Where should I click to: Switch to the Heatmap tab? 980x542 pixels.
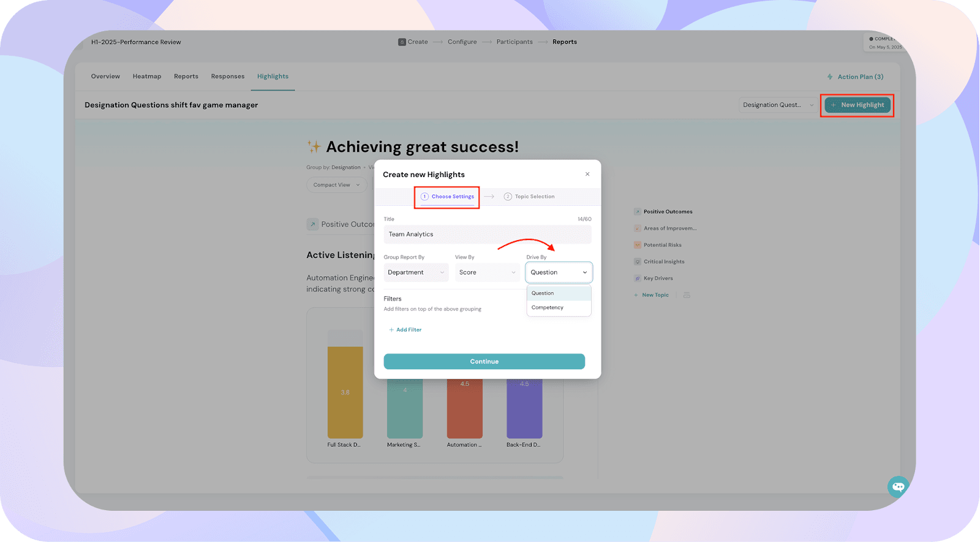(x=147, y=77)
